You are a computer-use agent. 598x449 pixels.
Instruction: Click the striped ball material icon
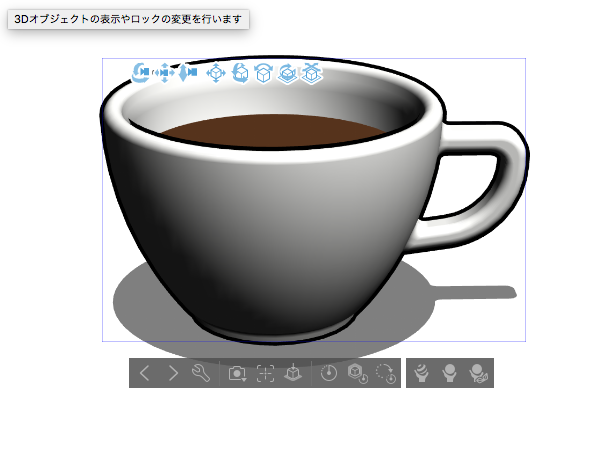click(421, 373)
